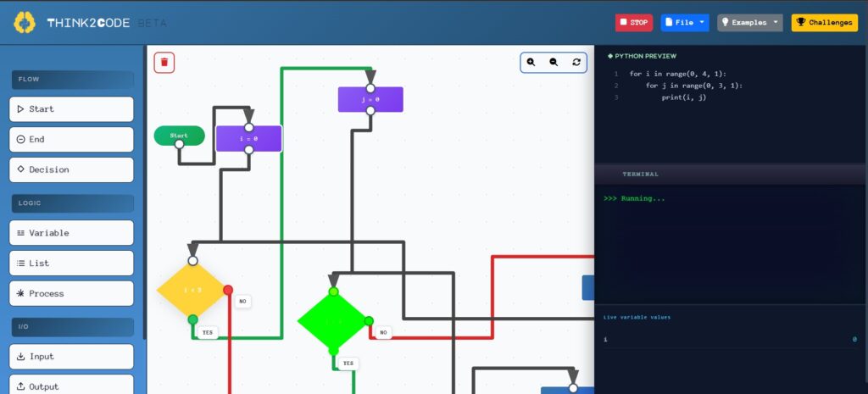The image size is (868, 394).
Task: Click the trash delete icon on canvas
Action: tap(164, 63)
